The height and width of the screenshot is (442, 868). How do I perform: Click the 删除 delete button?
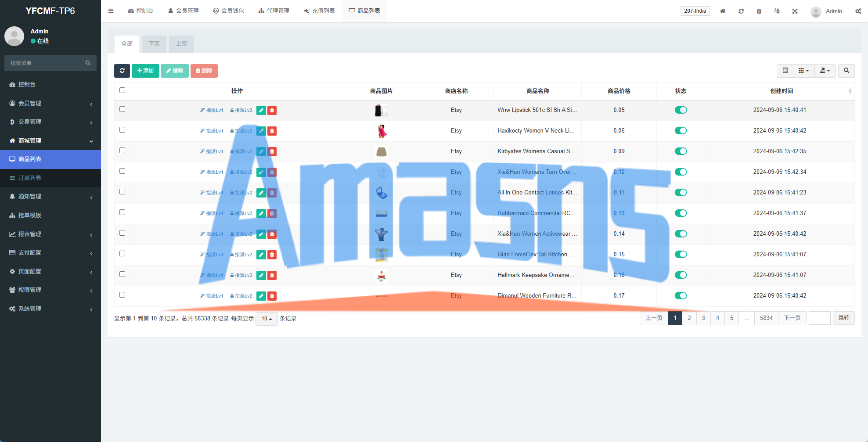click(204, 71)
